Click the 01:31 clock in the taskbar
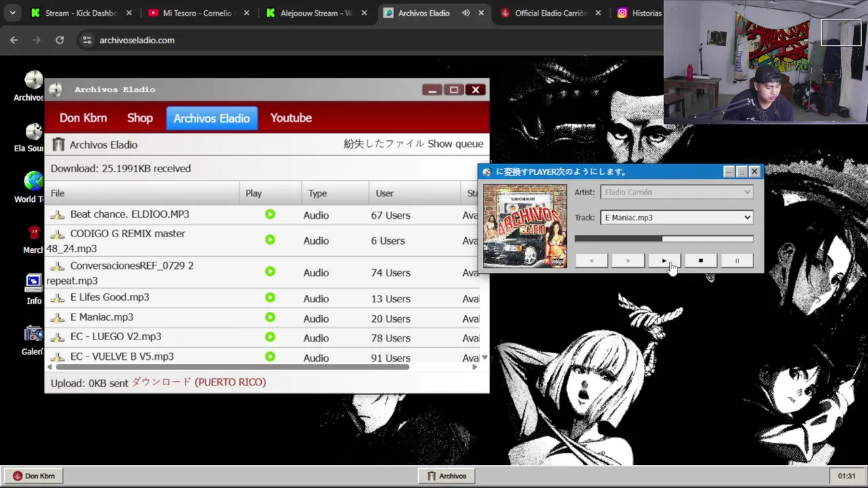The height and width of the screenshot is (488, 868). [x=846, y=476]
